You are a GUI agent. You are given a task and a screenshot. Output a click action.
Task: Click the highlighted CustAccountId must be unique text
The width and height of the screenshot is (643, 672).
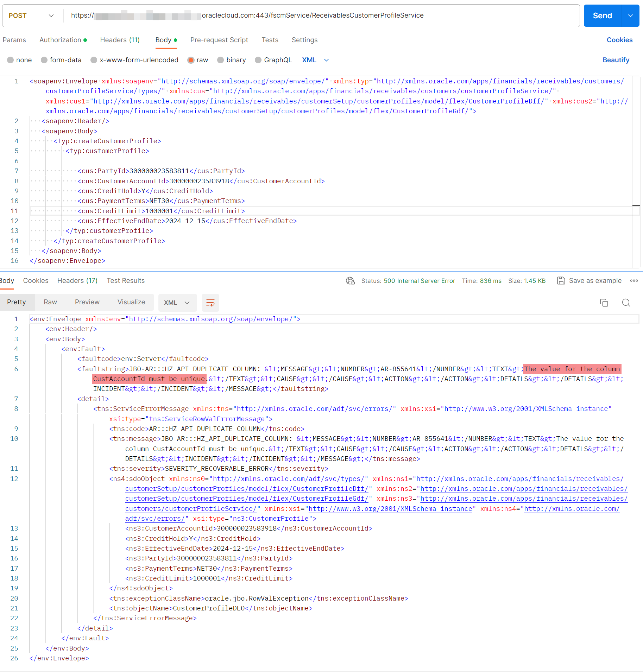click(x=149, y=379)
